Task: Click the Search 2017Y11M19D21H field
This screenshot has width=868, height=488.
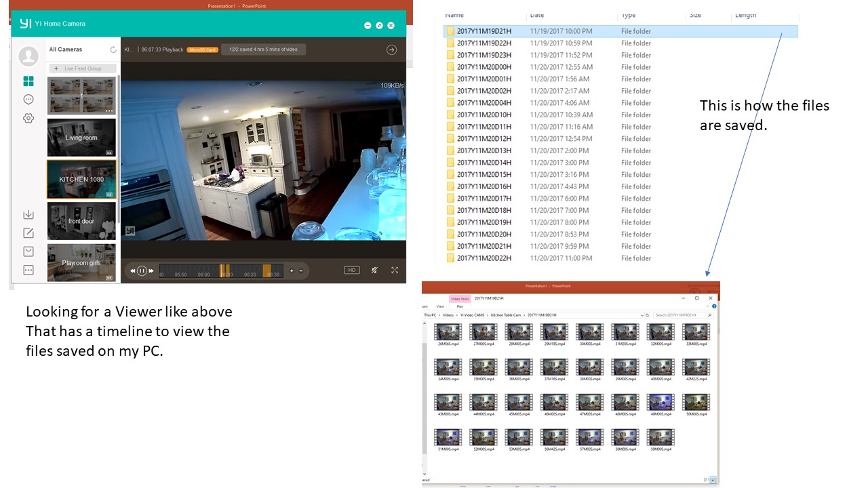Action: (684, 315)
